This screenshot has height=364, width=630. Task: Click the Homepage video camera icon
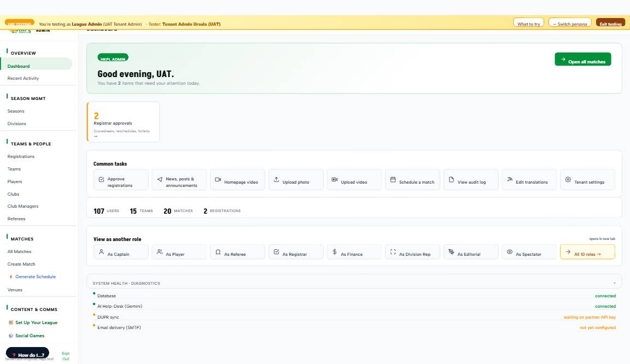tap(218, 179)
